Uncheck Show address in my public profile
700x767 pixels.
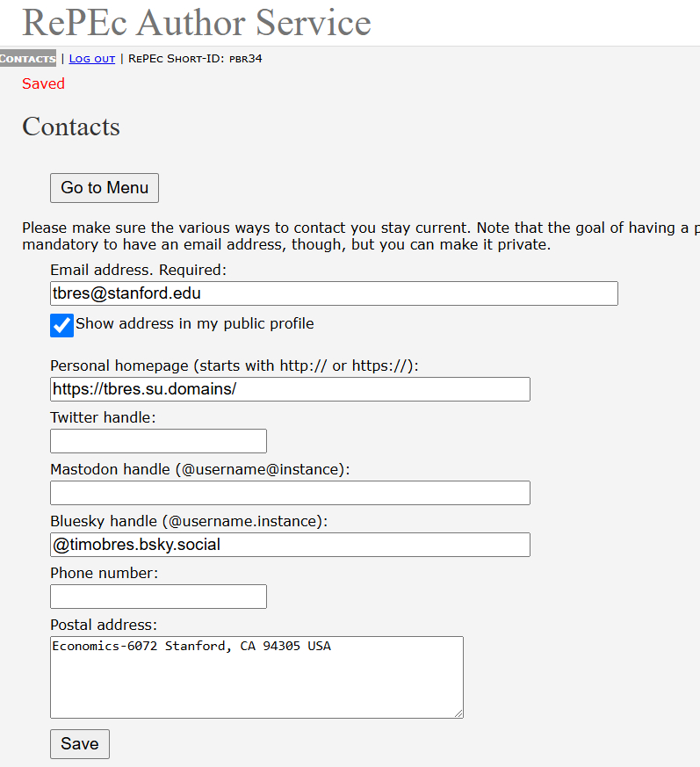(61, 325)
